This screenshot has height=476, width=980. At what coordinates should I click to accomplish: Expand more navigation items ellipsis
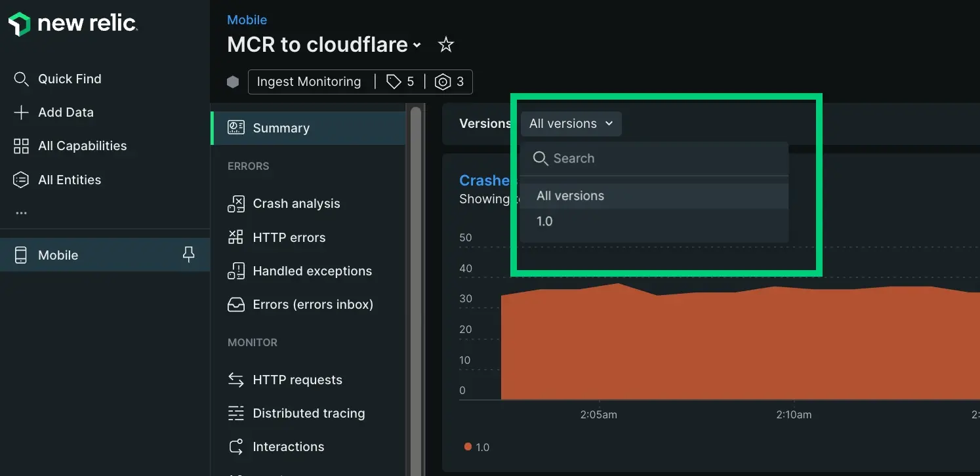pos(21,213)
